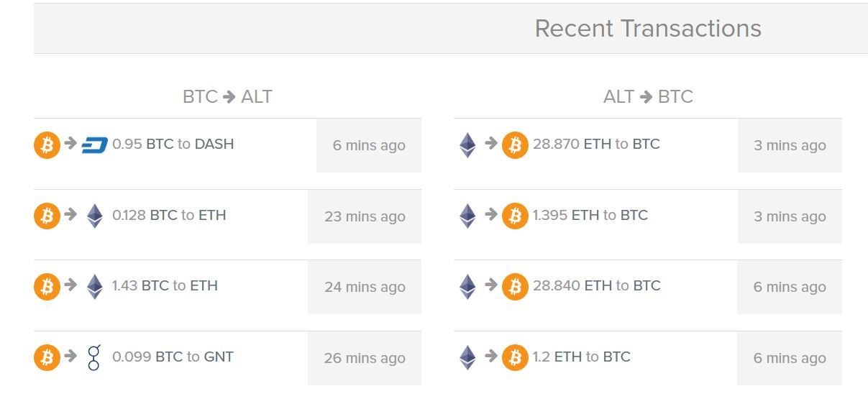The image size is (868, 404).
Task: Click the DASH coin icon
Action: tap(94, 145)
